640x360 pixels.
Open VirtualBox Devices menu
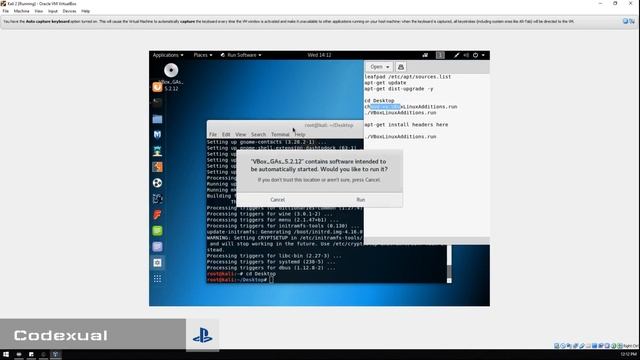tap(69, 11)
